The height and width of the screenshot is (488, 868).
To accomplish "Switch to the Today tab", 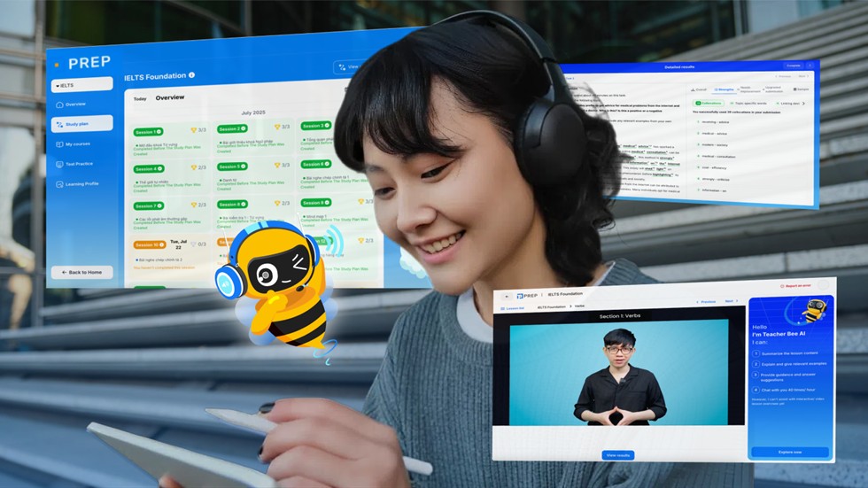I will click(140, 98).
